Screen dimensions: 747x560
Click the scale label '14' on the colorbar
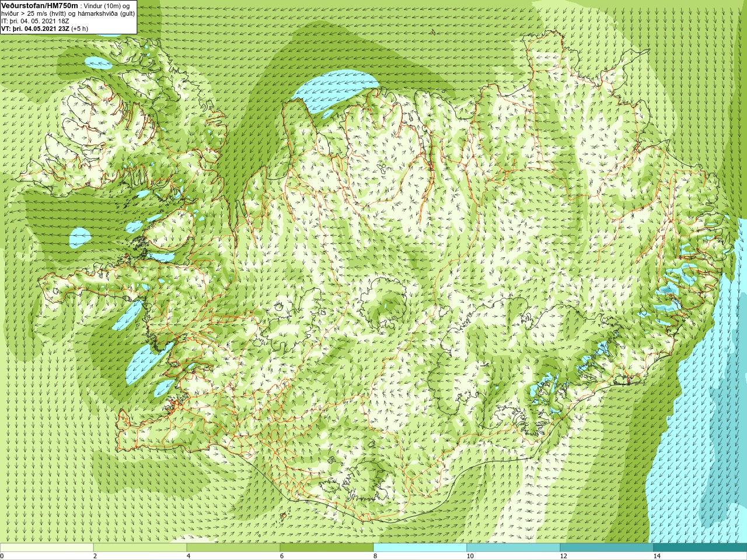pyautogui.click(x=657, y=556)
